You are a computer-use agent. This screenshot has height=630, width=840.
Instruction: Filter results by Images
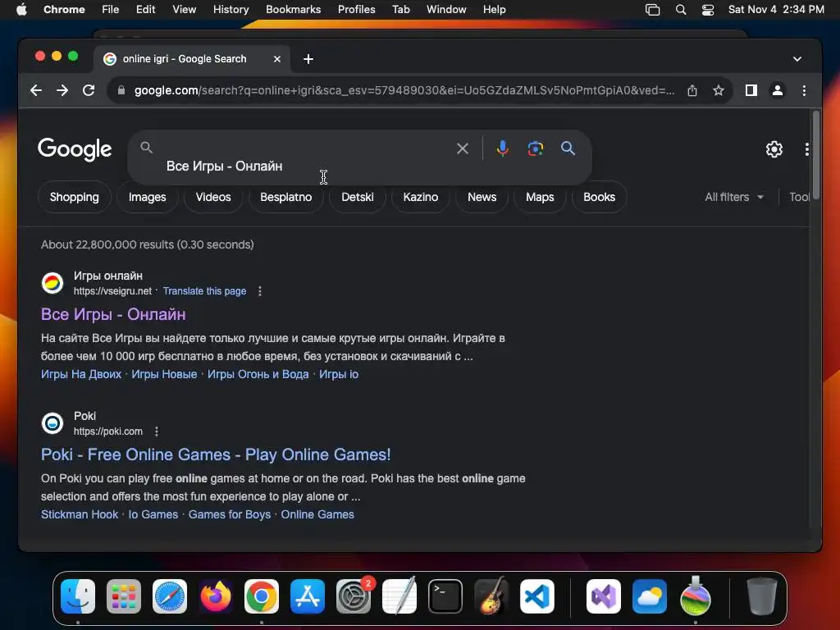click(x=148, y=197)
